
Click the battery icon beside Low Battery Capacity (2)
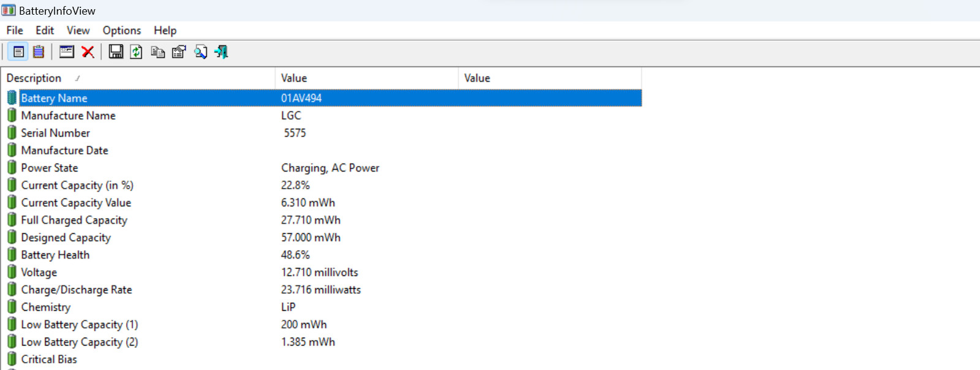[12, 342]
